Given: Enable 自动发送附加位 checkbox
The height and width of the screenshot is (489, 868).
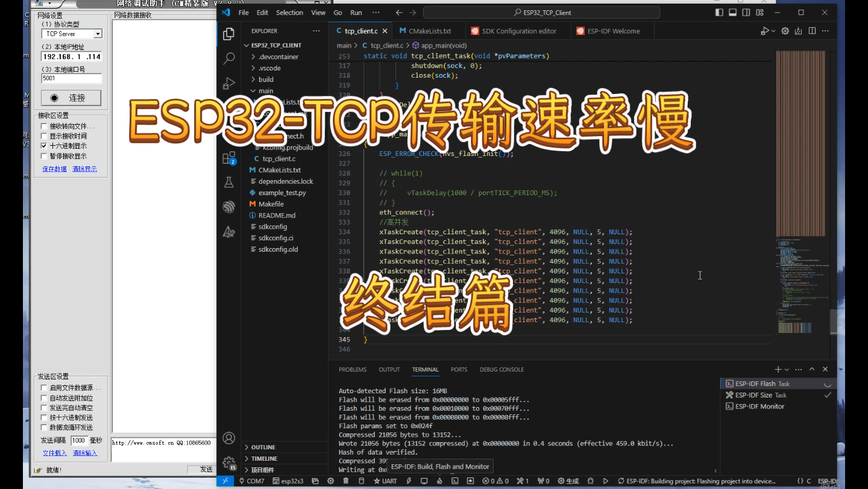Looking at the screenshot, I should point(43,398).
